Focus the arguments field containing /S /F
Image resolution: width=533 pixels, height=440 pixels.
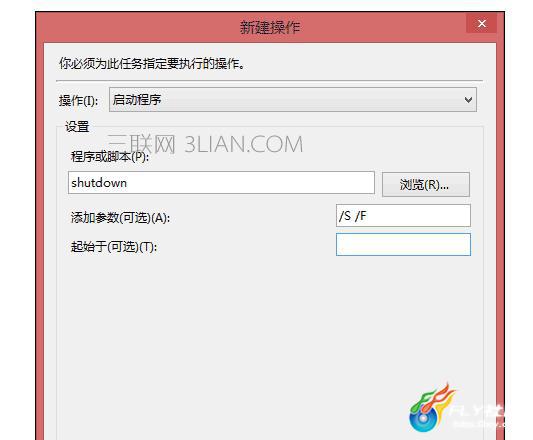tap(403, 216)
